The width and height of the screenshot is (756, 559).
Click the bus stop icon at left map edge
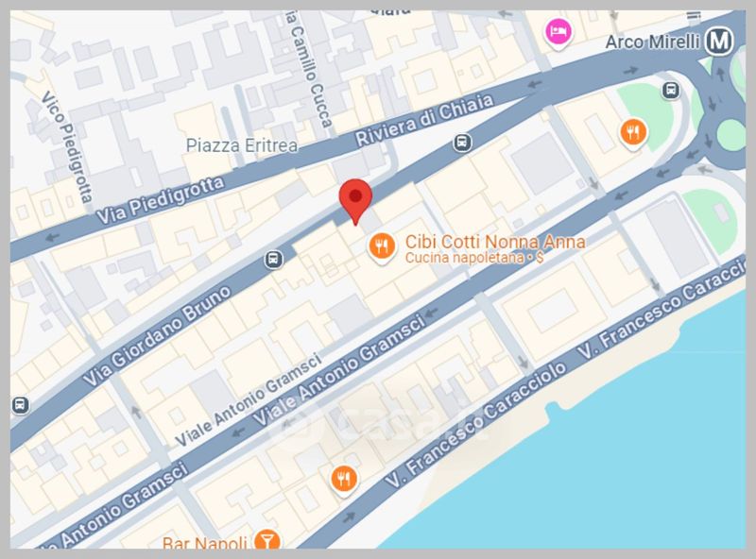(x=19, y=404)
